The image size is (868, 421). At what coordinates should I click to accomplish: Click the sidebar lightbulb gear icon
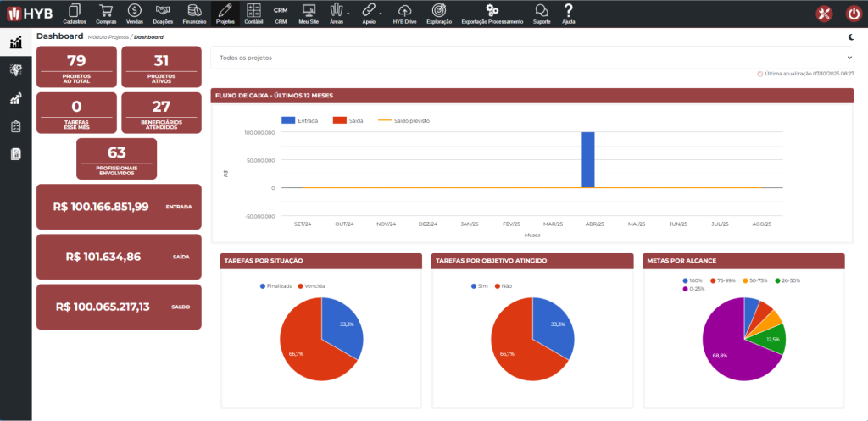pyautogui.click(x=15, y=70)
